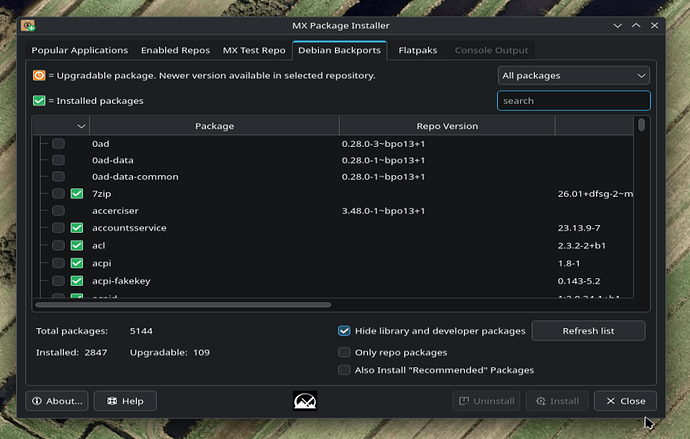Click the sort arrow in first column header

tap(81, 126)
